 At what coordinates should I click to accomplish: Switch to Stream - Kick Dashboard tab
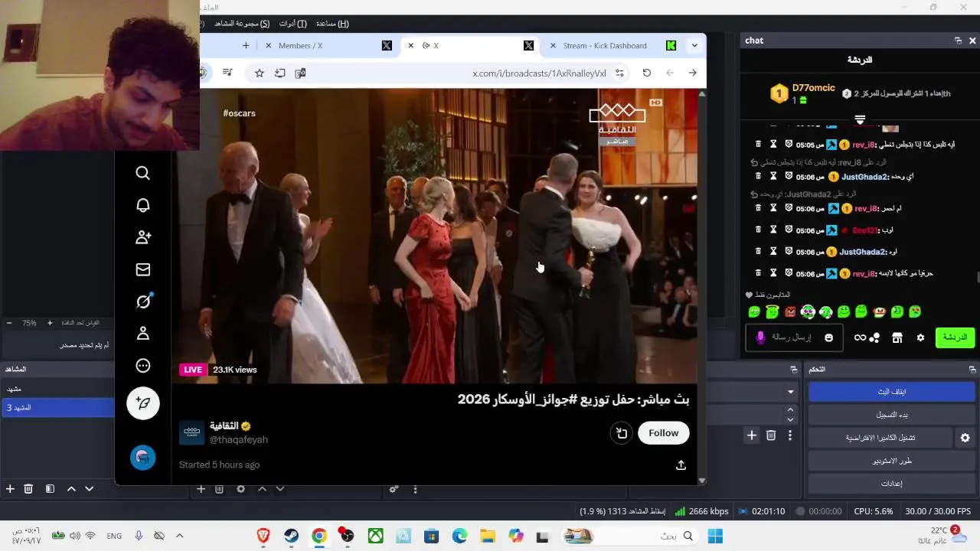(x=605, y=46)
